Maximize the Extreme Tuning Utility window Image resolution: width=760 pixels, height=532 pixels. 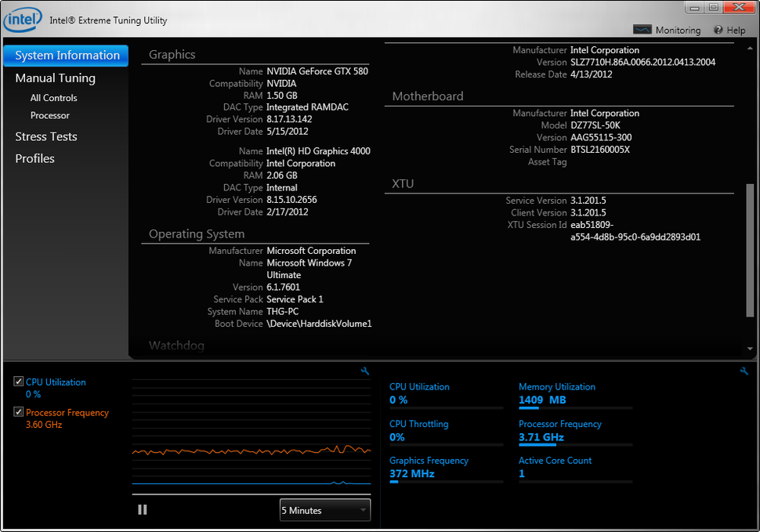tap(714, 7)
